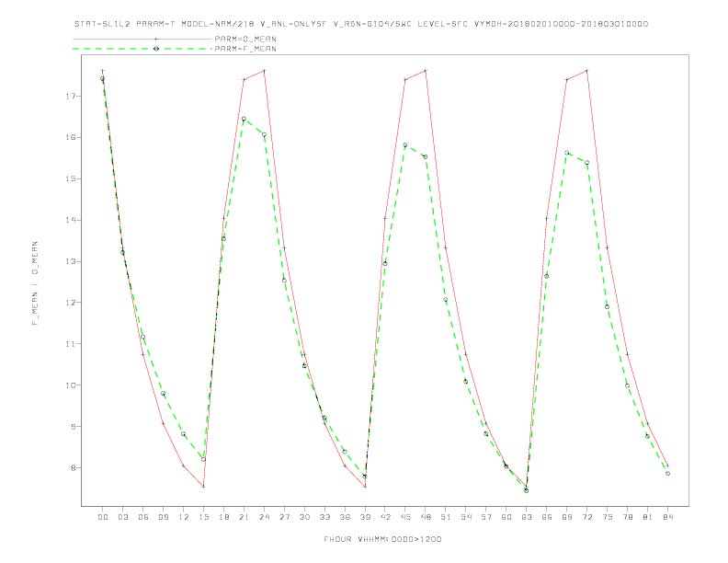
Task: Click y-axis tick label 16
Action: (71, 137)
